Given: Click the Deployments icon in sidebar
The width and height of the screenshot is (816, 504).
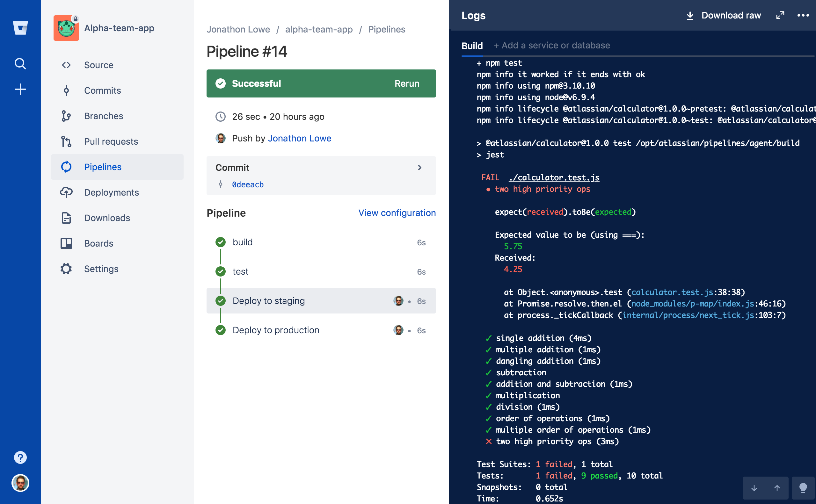Looking at the screenshot, I should coord(66,192).
